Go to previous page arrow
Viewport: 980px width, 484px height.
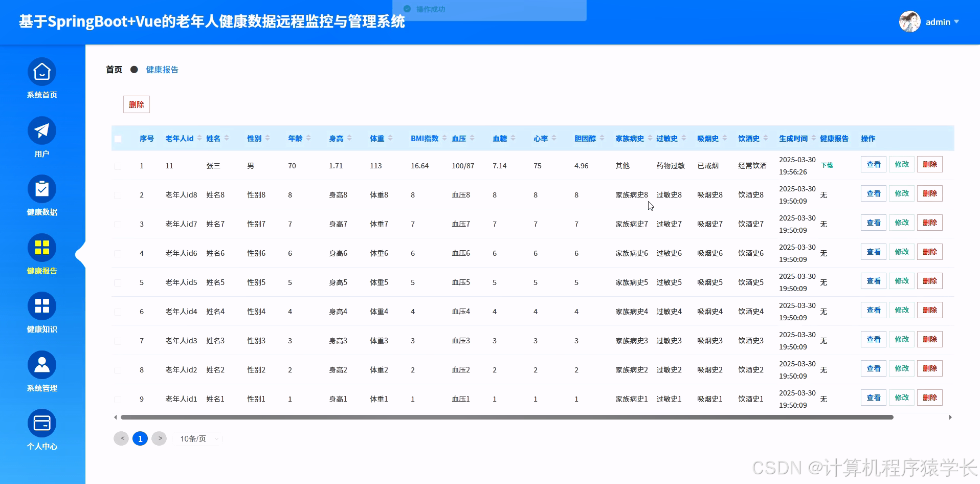tap(121, 438)
